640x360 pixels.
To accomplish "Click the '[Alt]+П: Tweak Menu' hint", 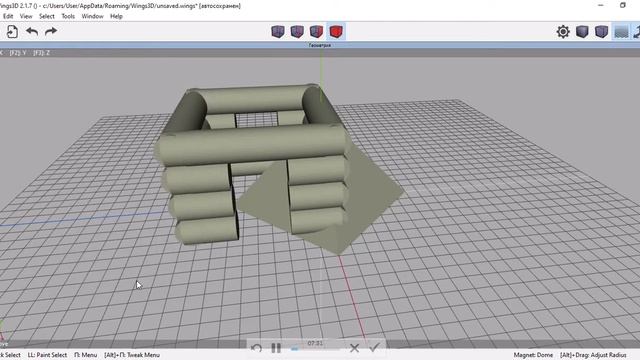I will point(132,355).
